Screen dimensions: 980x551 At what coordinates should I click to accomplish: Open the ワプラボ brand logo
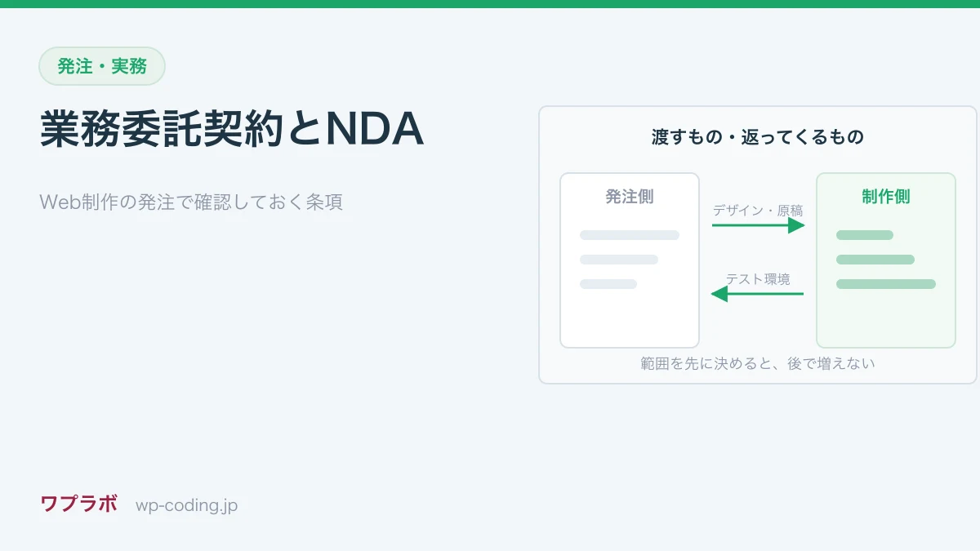point(79,504)
